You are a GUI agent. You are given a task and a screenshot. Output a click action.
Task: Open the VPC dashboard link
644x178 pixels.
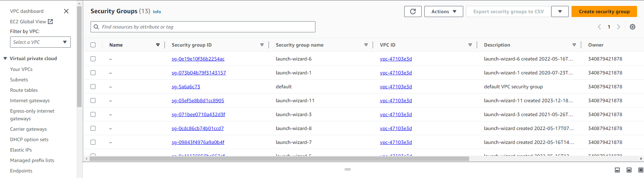click(x=27, y=11)
